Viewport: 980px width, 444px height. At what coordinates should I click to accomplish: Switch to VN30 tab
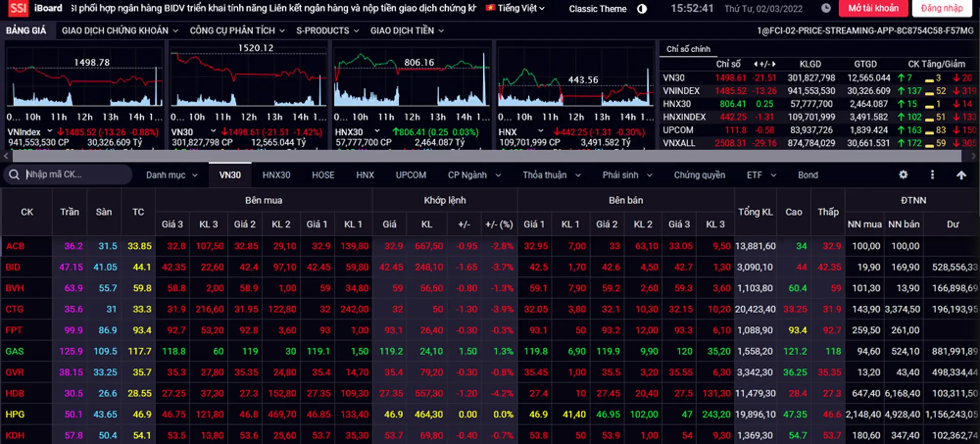(230, 175)
